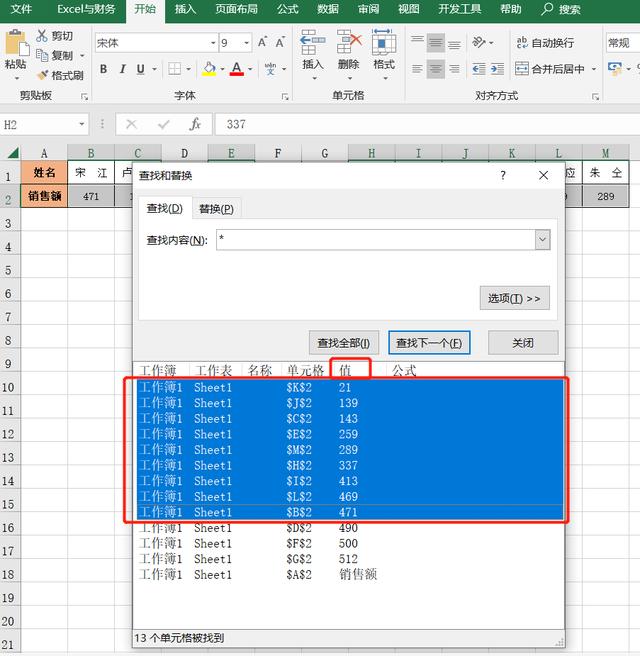The height and width of the screenshot is (656, 640).
Task: Center text horizontally
Action: (x=435, y=69)
